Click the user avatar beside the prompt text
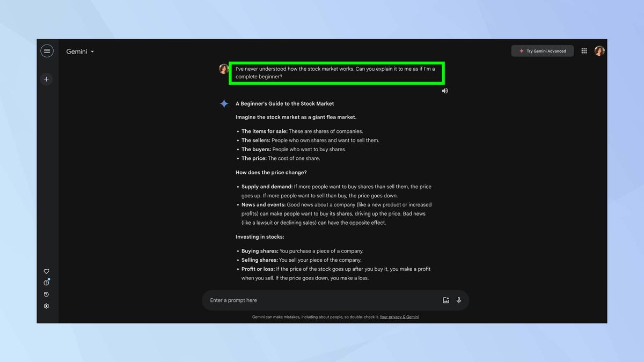 click(x=224, y=69)
